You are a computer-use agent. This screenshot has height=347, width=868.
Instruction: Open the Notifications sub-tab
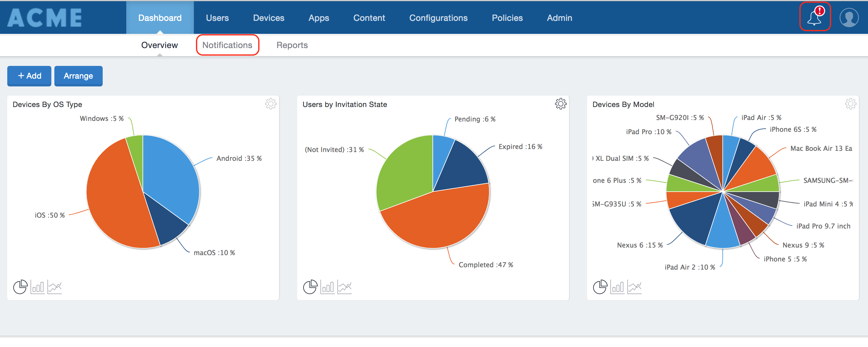click(227, 45)
